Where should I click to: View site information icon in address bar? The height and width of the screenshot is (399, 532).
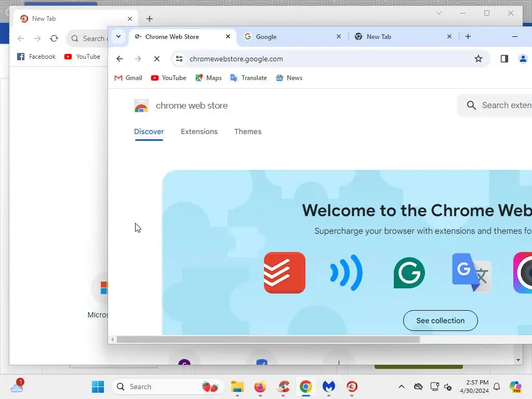click(179, 59)
